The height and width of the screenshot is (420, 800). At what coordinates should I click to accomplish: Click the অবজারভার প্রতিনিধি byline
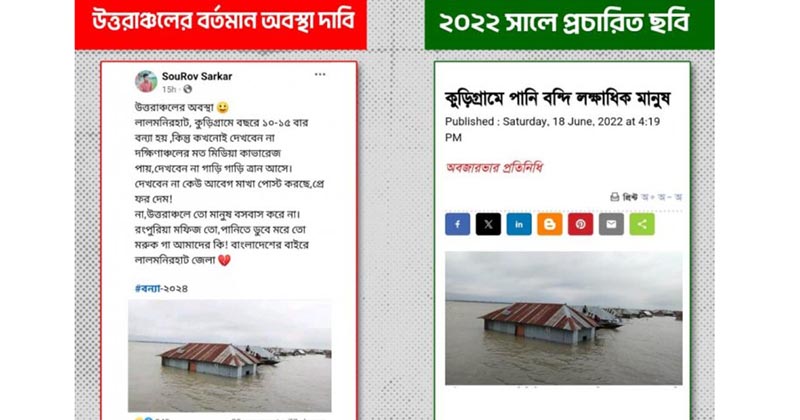pos(494,167)
